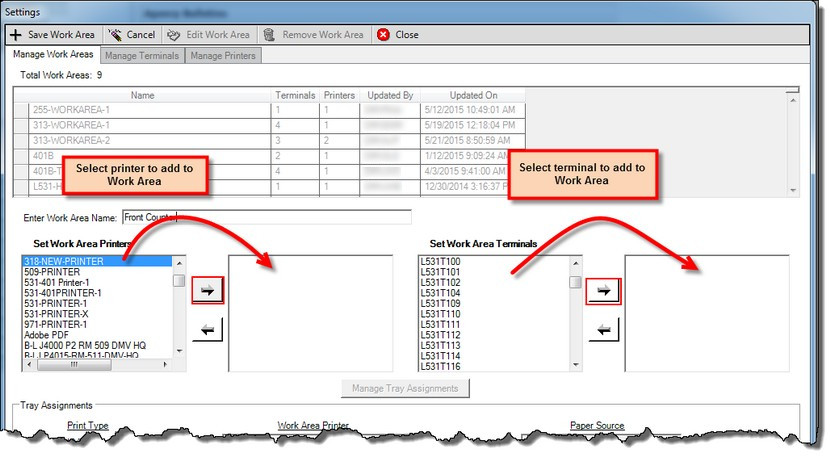Image resolution: width=831 pixels, height=462 pixels.
Task: Click the Cancel wand icon
Action: click(x=114, y=35)
